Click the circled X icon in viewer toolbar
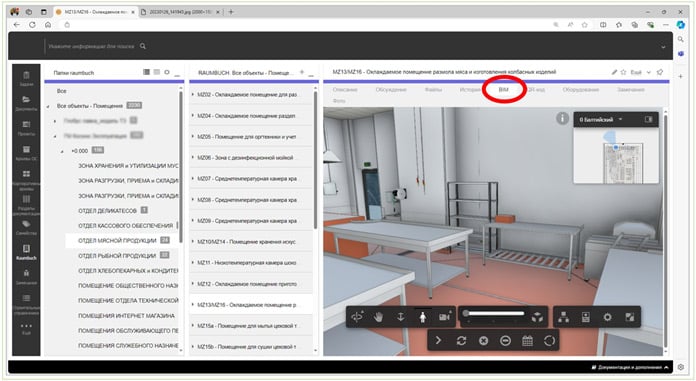This screenshot has height=381, width=696. pos(483,341)
